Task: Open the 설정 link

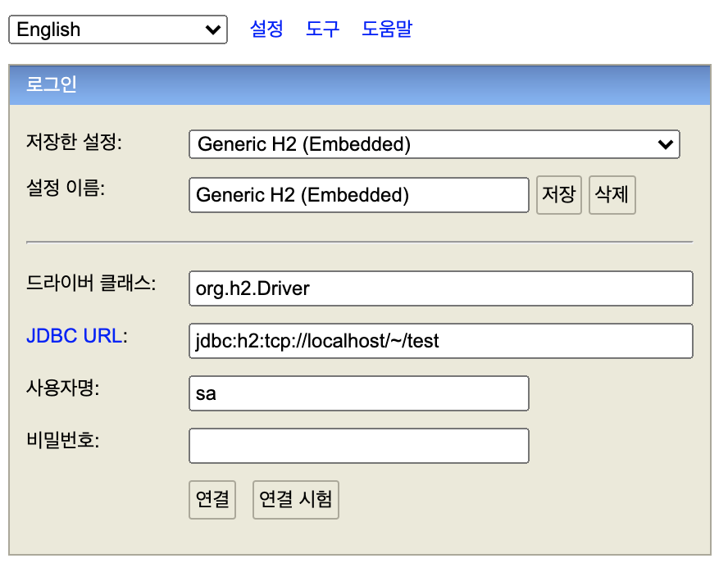Action: point(266,29)
